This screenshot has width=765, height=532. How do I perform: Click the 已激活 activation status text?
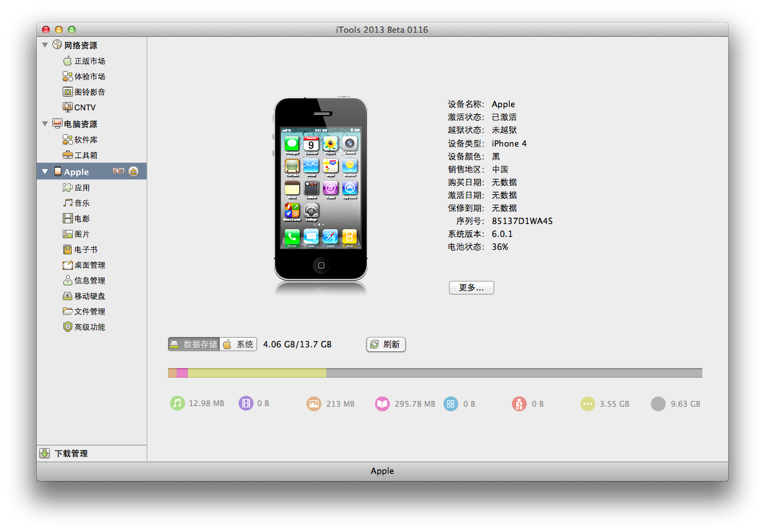click(504, 117)
